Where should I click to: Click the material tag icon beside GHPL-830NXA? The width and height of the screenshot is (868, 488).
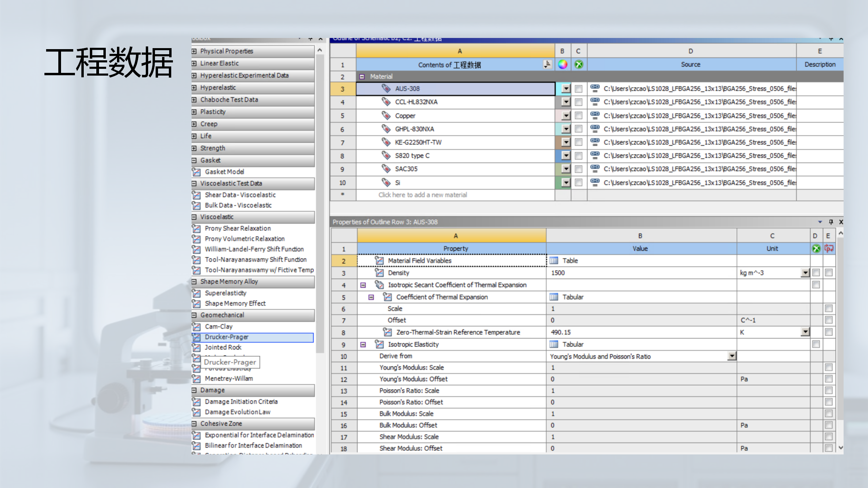[386, 129]
